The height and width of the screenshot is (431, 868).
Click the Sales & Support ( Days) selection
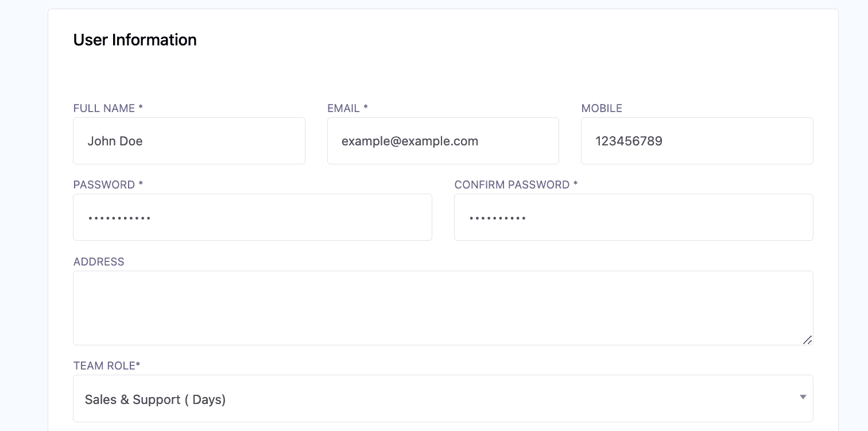pos(155,399)
